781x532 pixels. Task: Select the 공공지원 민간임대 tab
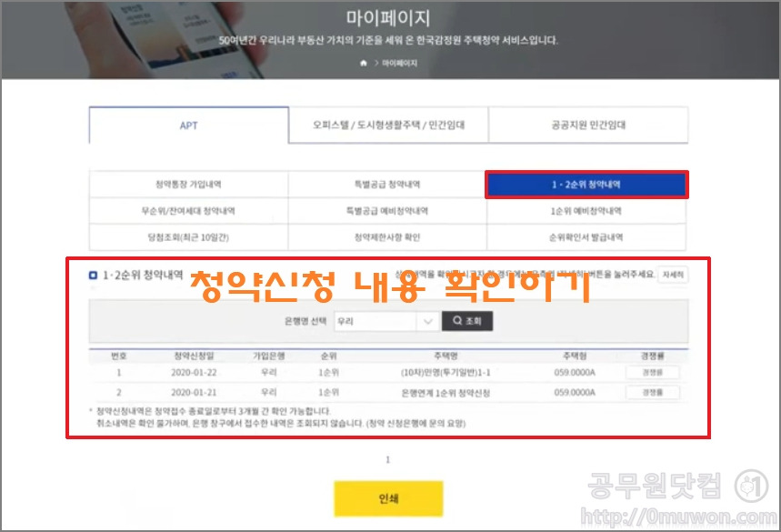(x=588, y=125)
